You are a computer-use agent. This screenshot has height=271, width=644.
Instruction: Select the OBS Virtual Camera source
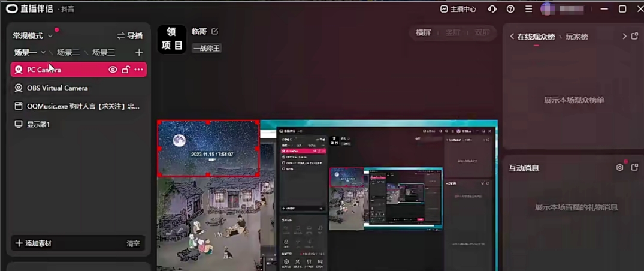pyautogui.click(x=57, y=88)
